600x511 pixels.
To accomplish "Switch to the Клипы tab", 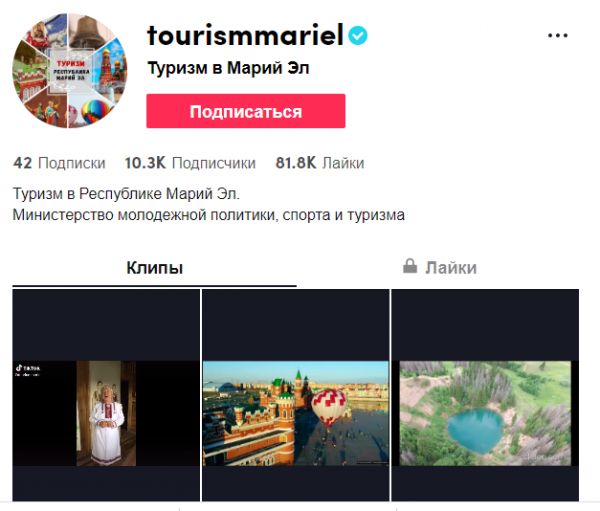I will [x=155, y=268].
